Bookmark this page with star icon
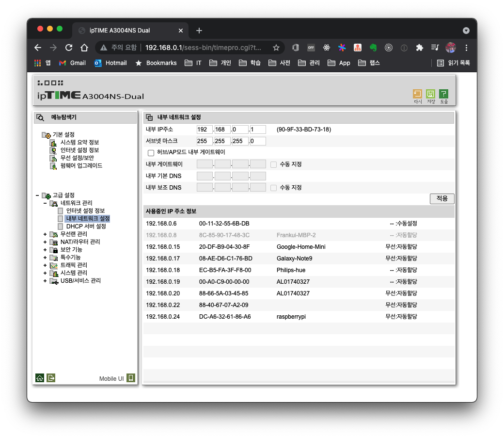The image size is (504, 438). pos(276,48)
